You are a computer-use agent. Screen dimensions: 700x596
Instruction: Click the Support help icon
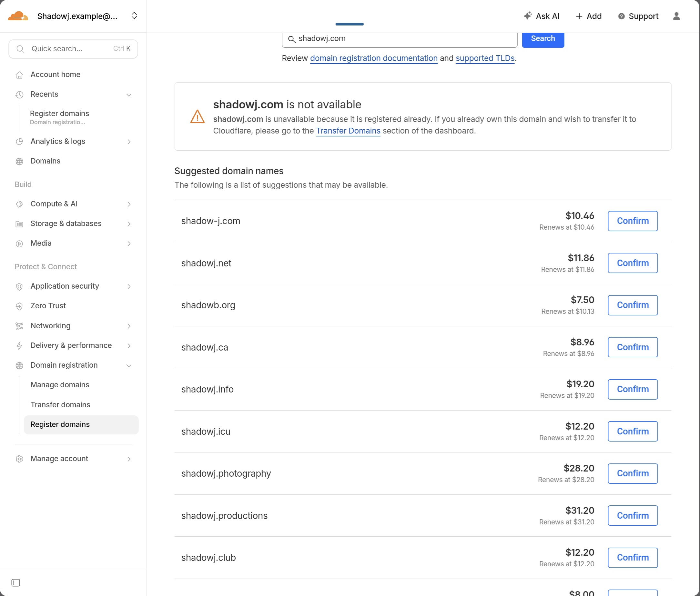click(621, 16)
